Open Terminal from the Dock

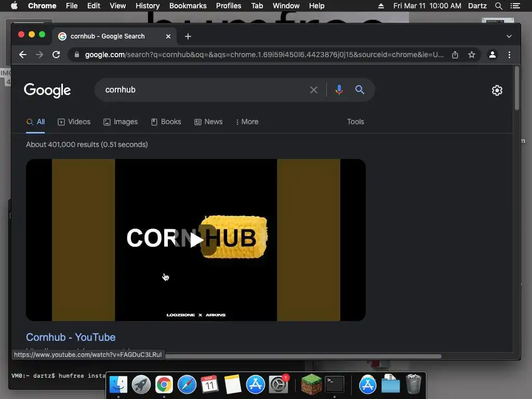[335, 384]
